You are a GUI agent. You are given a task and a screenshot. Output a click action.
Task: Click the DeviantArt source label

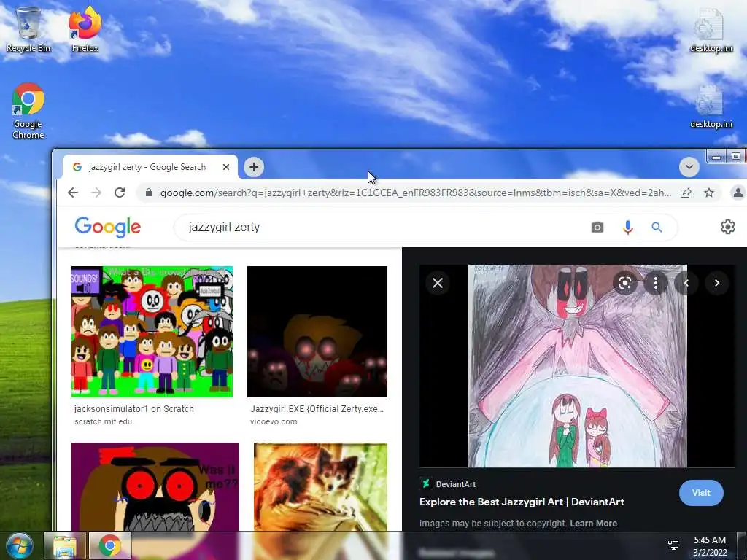tap(455, 484)
